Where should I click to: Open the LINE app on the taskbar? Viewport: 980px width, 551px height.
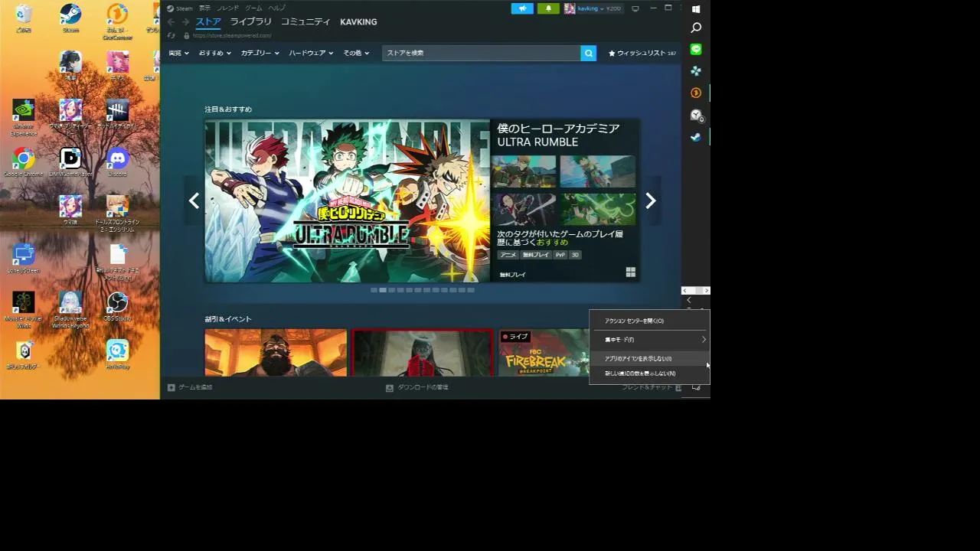pos(696,49)
